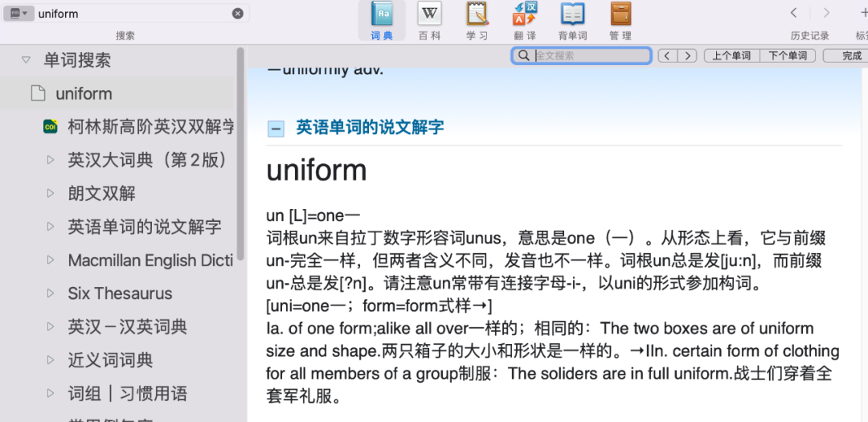Screen dimensions: 868x422
Task: Expand Six Thesaurus in sidebar
Action: pos(51,293)
